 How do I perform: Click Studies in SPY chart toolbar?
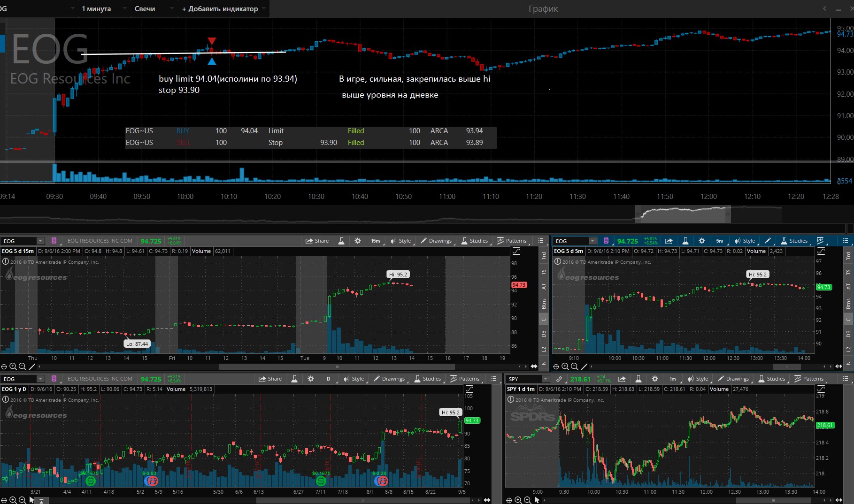point(771,379)
